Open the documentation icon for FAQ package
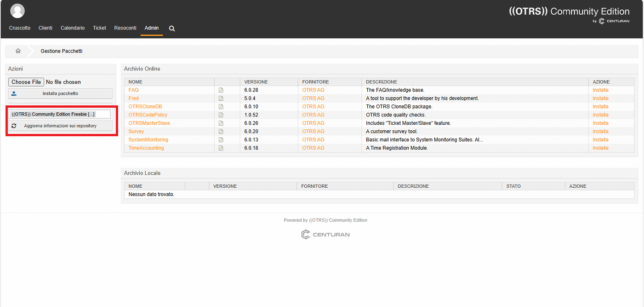The width and height of the screenshot is (644, 307). [221, 90]
